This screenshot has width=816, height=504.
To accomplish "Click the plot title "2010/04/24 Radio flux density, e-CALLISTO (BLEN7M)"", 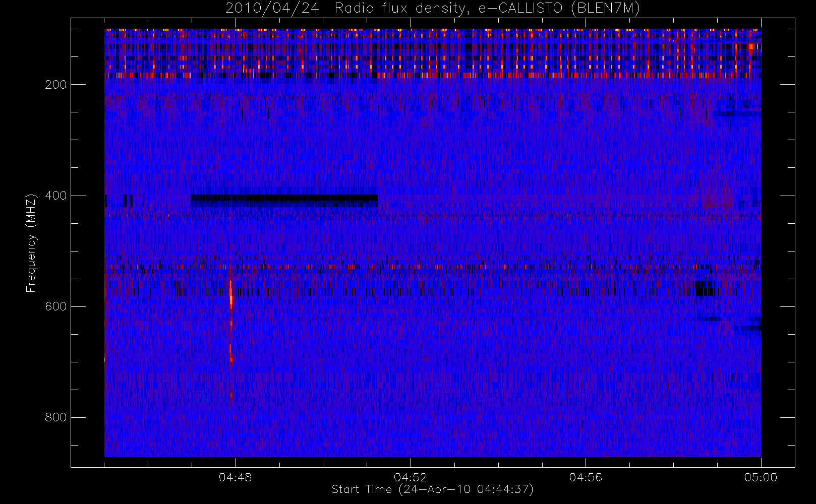I will 433,8.
